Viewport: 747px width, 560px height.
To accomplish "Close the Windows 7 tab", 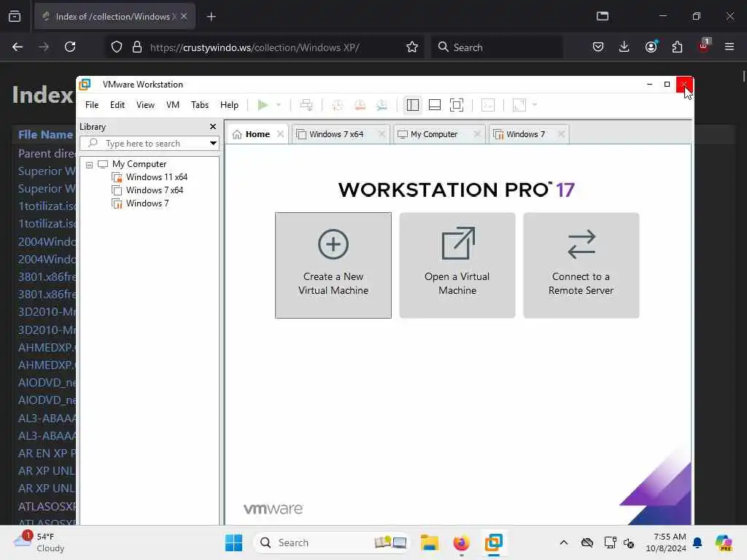I will (x=561, y=134).
